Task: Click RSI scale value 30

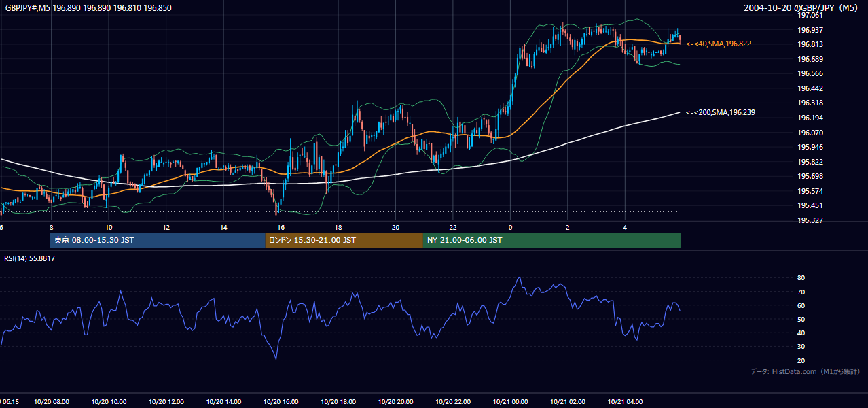Action: click(801, 347)
